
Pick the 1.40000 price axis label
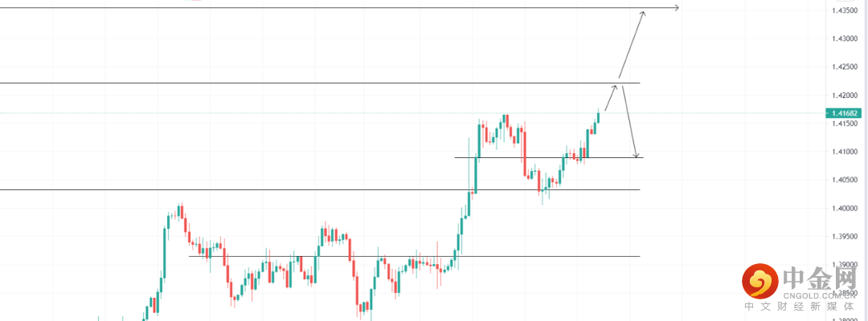[x=849, y=209]
